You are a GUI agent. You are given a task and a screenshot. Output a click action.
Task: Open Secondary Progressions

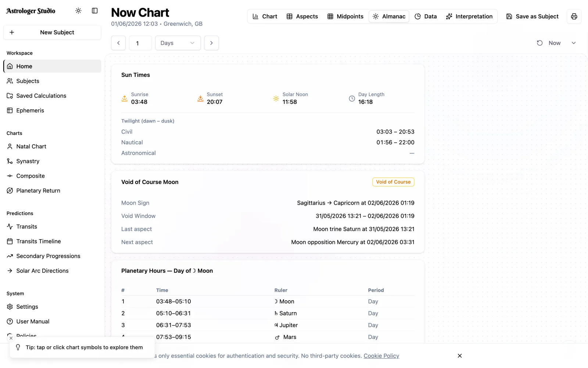52,256
